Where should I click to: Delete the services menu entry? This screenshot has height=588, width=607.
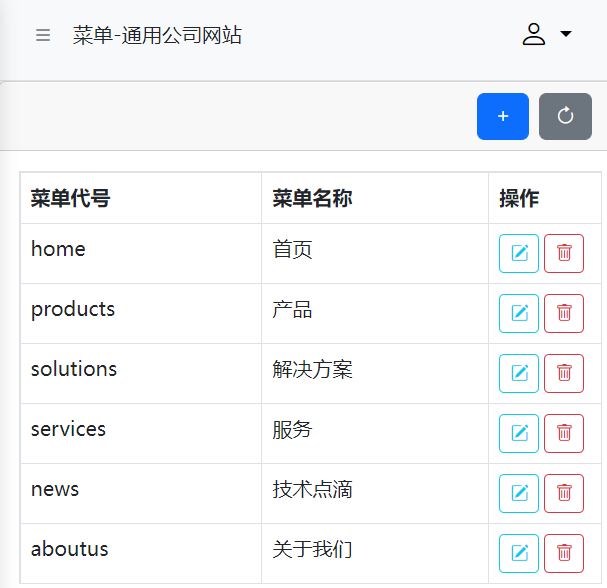[564, 434]
